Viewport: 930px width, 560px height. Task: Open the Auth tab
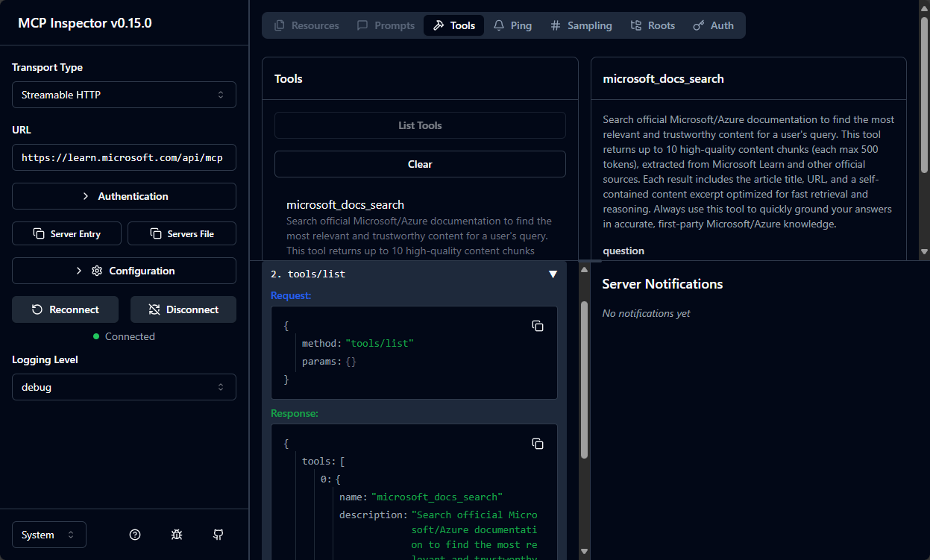tap(713, 25)
